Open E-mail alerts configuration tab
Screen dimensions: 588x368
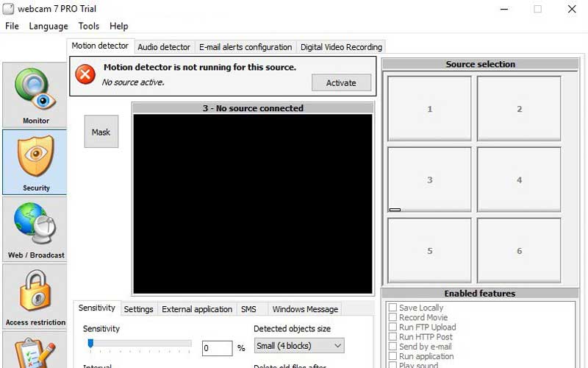click(x=245, y=47)
